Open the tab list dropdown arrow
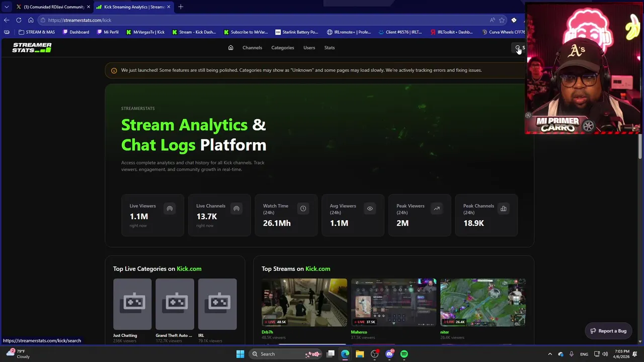Image resolution: width=644 pixels, height=362 pixels. [x=7, y=7]
